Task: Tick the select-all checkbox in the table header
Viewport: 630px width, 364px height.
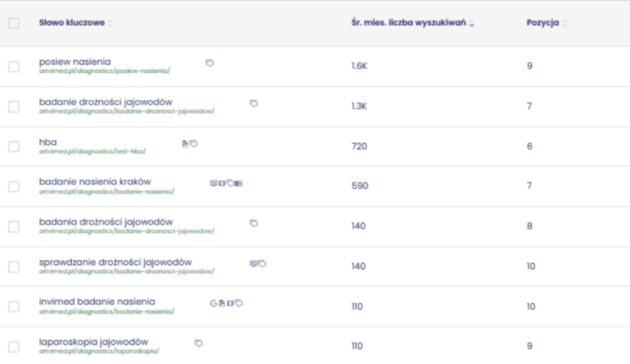Action: coord(14,23)
